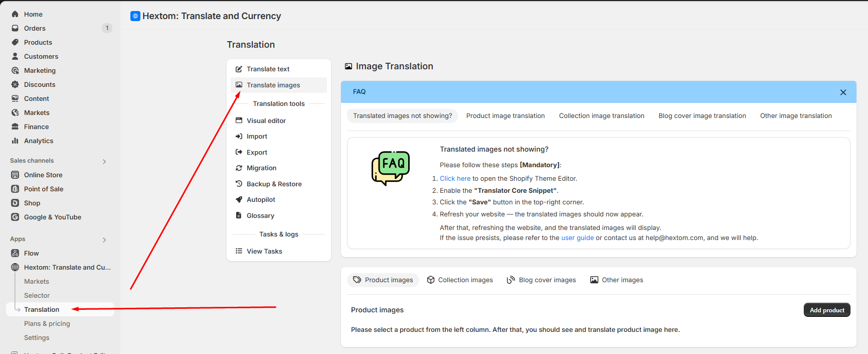The height and width of the screenshot is (354, 868).
Task: Click the Add product button
Action: 827,310
